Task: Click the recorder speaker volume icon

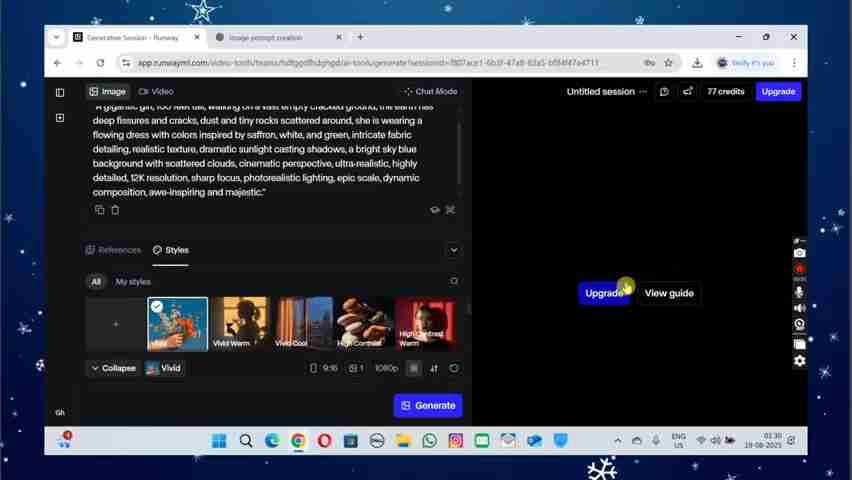Action: [x=799, y=308]
